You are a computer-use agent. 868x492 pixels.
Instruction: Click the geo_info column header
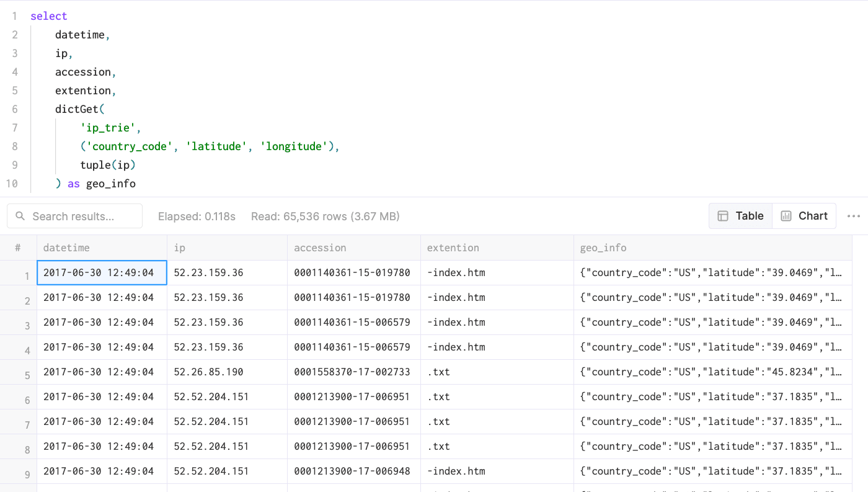pyautogui.click(x=603, y=248)
